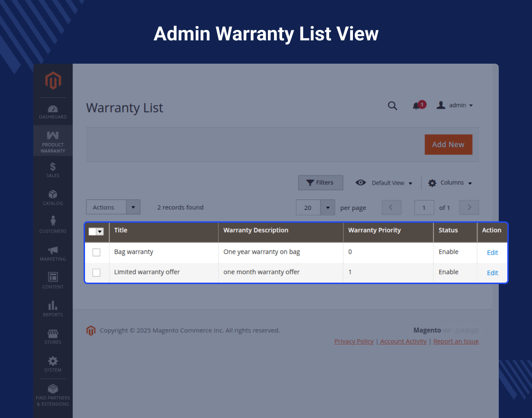532x418 pixels.
Task: Click the Magento logo in sidebar
Action: click(53, 80)
